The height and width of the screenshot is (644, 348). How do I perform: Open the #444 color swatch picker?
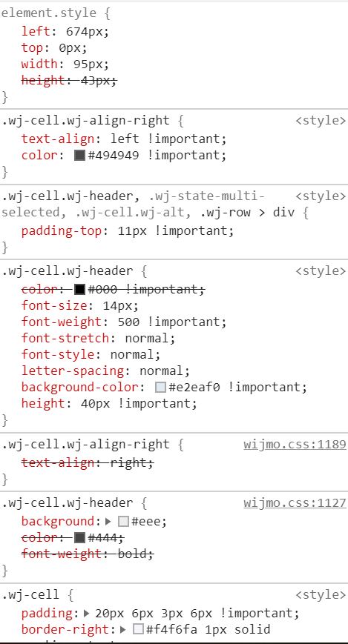point(79,537)
